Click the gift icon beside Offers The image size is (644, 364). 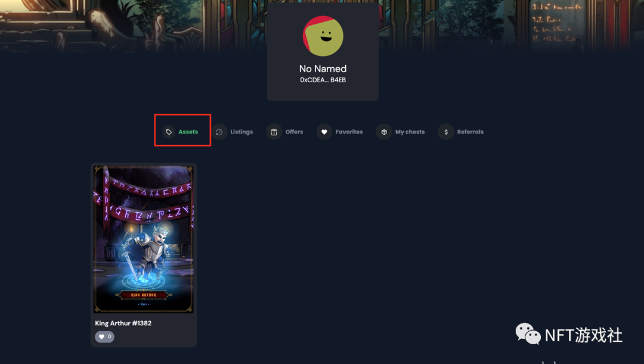[274, 132]
